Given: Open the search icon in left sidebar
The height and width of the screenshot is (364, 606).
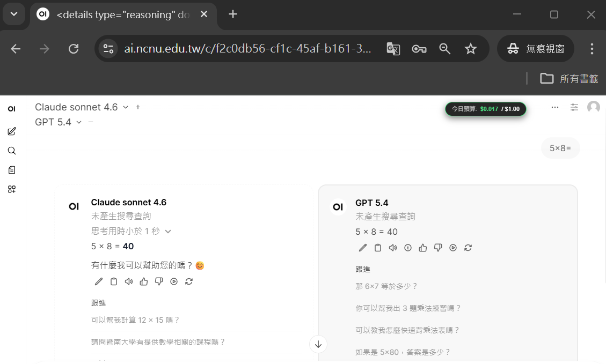Looking at the screenshot, I should [12, 151].
